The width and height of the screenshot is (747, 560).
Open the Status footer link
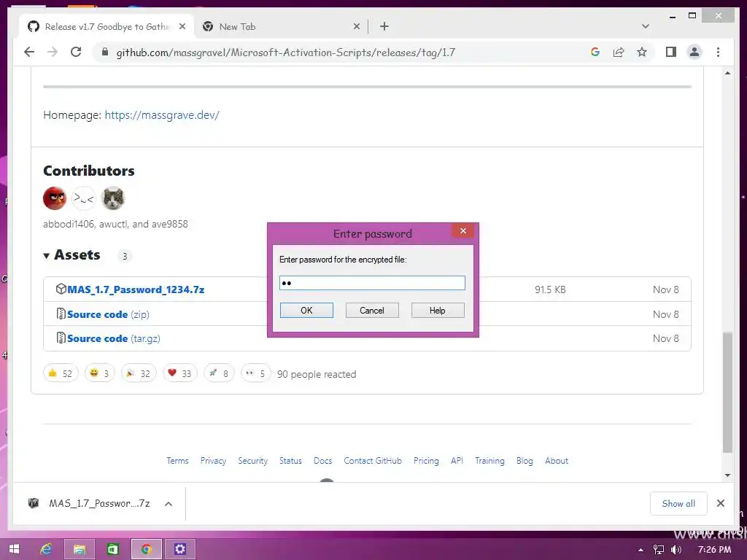(290, 461)
